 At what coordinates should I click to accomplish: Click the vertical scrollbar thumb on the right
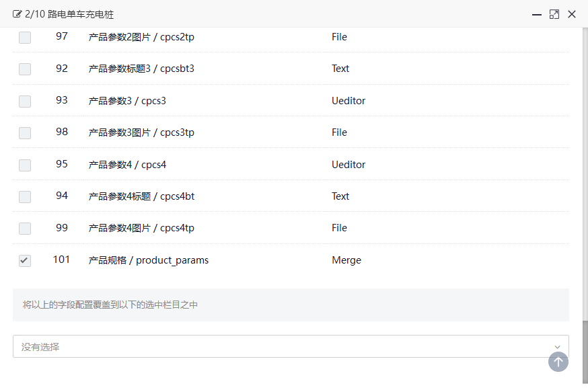coord(585,353)
